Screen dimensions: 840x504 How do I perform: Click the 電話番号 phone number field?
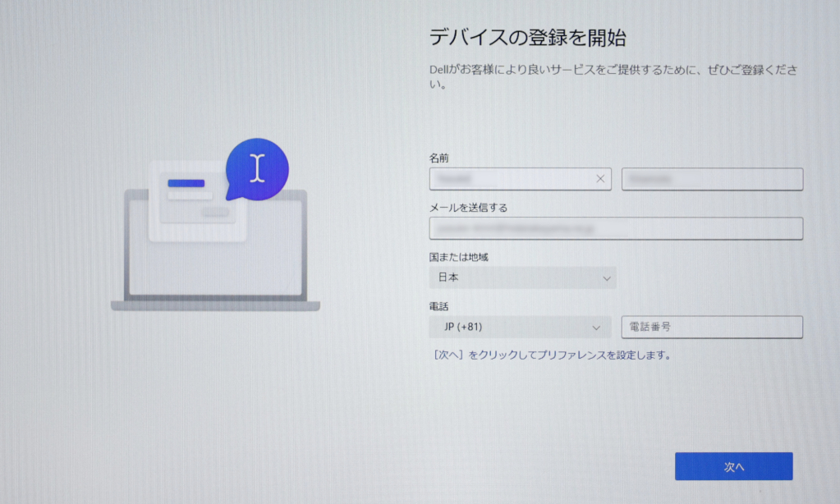(712, 328)
